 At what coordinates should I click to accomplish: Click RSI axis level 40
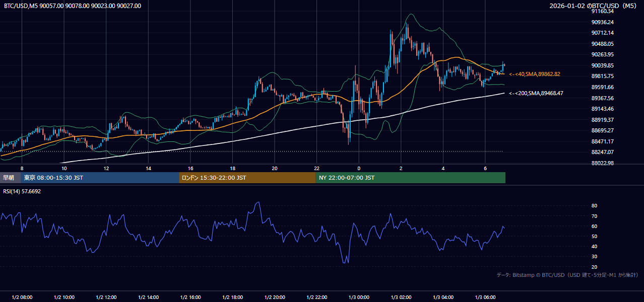(594, 246)
